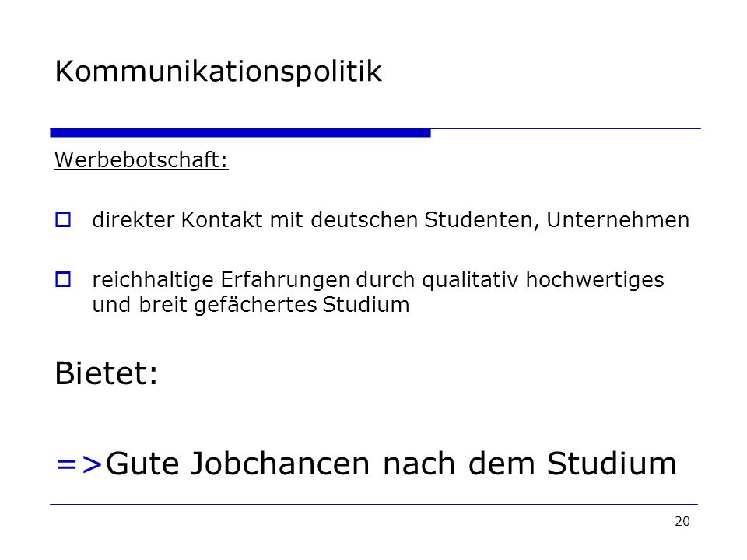Screen dimensions: 747x560
Task: Click the word Jobchancen
Action: point(279,464)
